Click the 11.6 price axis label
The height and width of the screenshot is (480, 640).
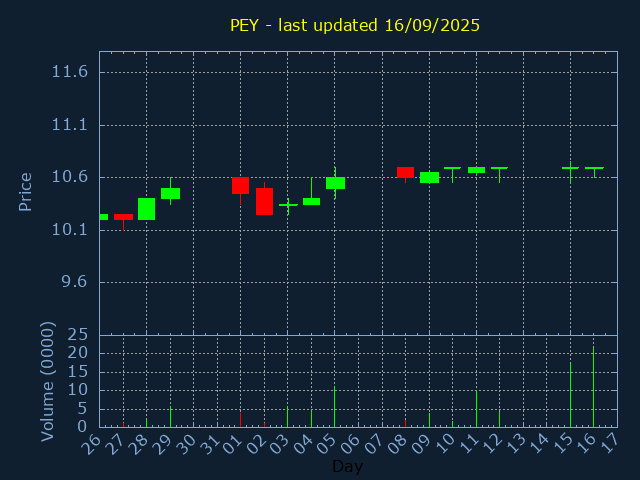(69, 72)
